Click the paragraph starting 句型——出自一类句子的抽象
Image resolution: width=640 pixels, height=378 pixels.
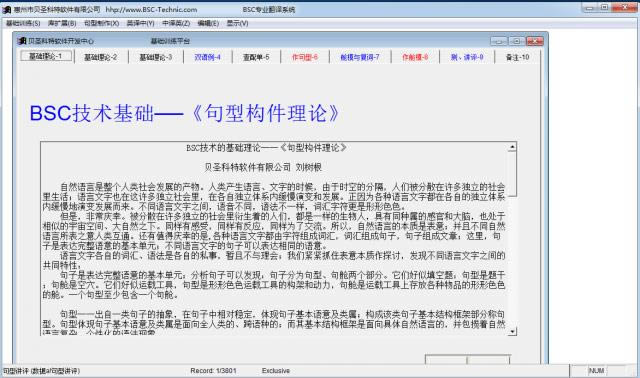click(274, 323)
